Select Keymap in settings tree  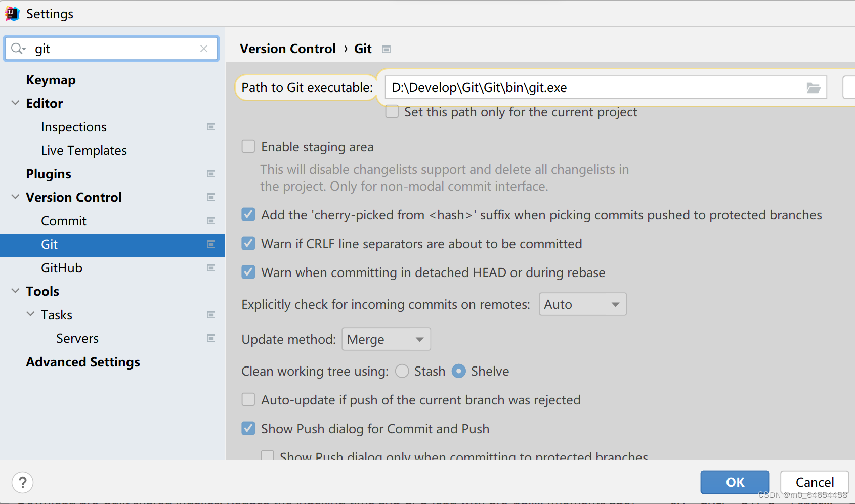coord(51,80)
